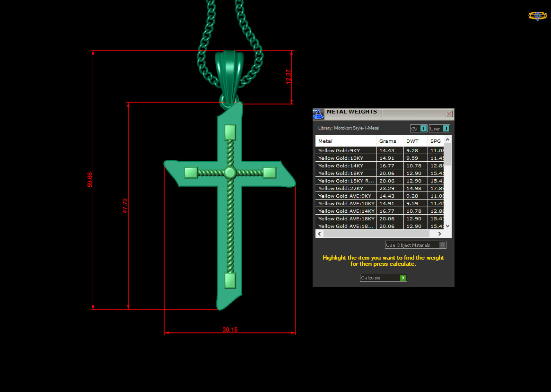Select the top square stone on cross
The image size is (551, 392).
[230, 132]
